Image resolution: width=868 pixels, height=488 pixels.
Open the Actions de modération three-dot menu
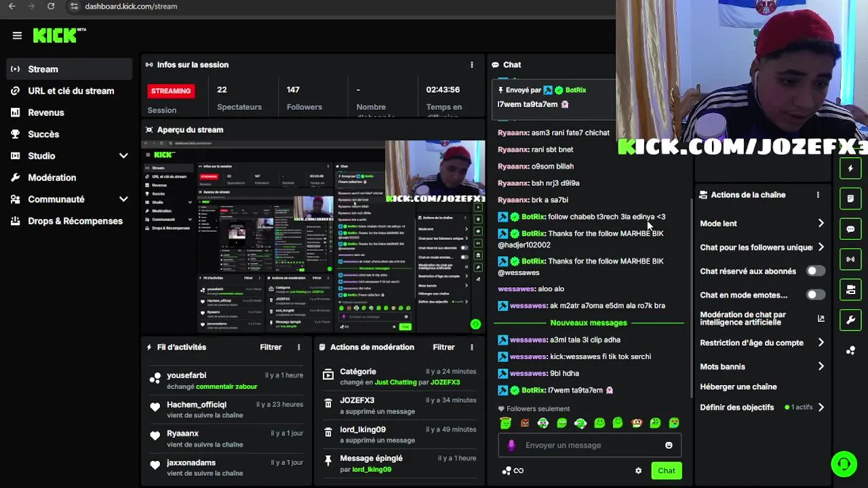[472, 347]
